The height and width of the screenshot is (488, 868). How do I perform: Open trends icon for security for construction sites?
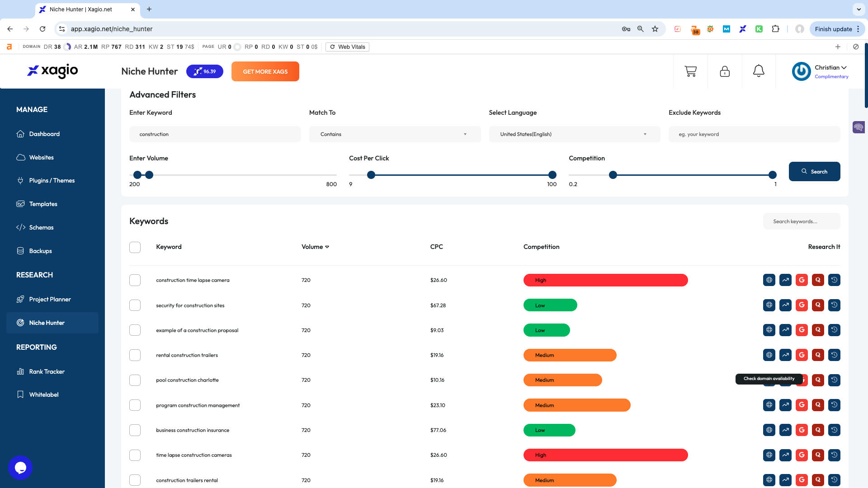coord(785,305)
